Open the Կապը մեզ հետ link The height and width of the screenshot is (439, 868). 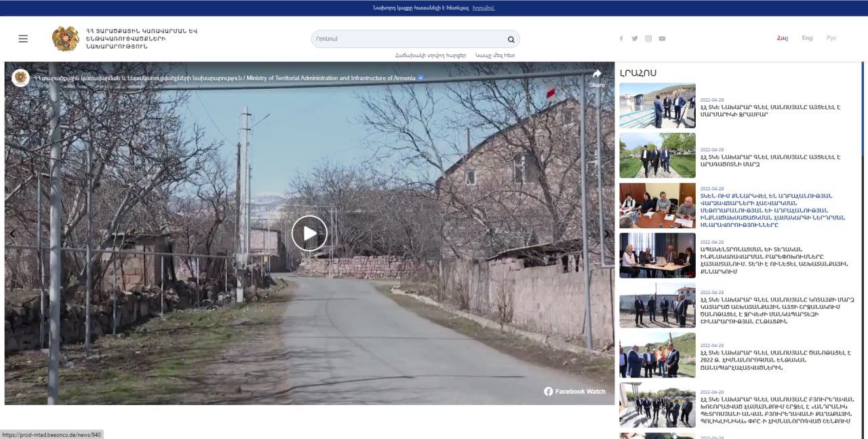[x=495, y=56]
